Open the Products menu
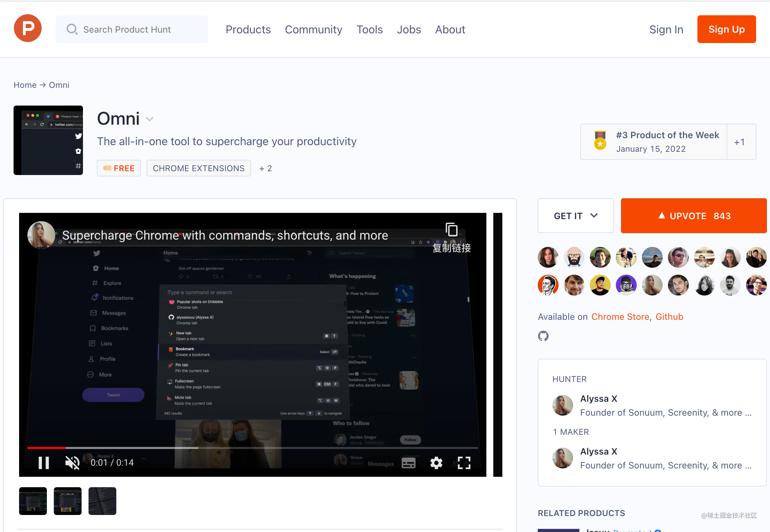770x532 pixels. tap(248, 30)
